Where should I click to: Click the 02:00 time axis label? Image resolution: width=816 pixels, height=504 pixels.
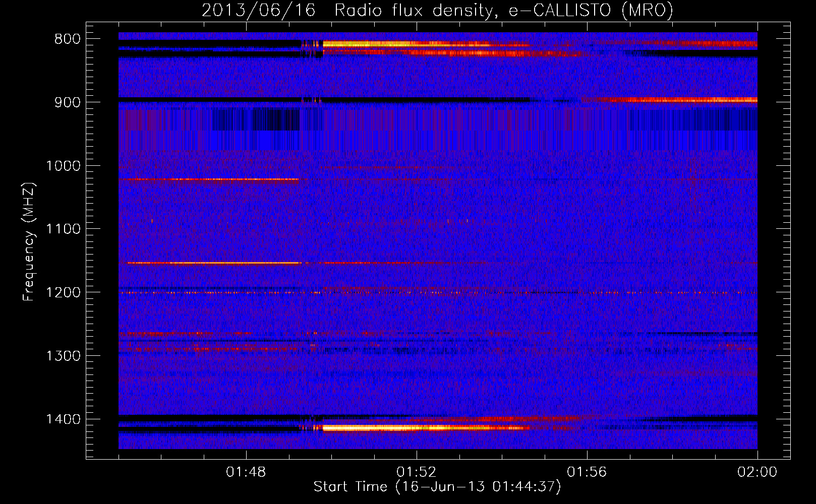coord(757,472)
